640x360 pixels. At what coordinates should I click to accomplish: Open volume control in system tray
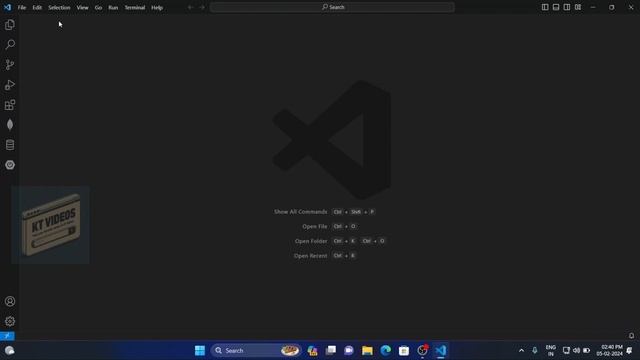(576, 350)
